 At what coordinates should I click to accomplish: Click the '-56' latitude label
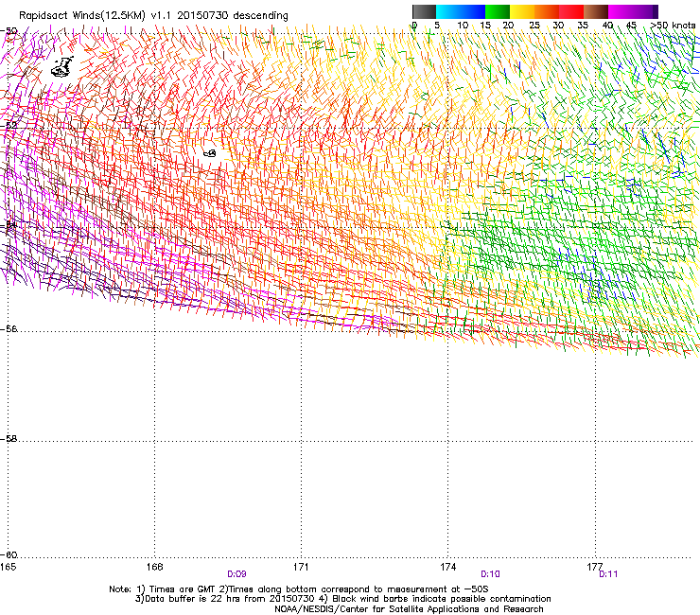tap(9, 329)
